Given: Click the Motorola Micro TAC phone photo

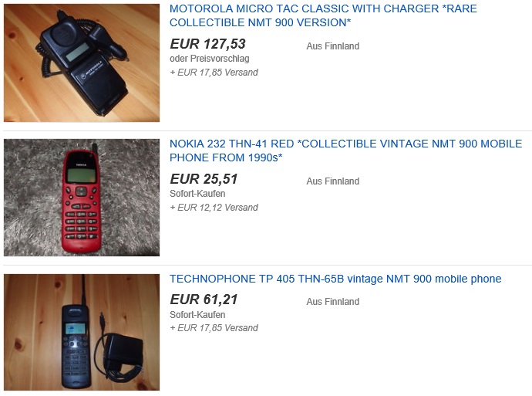Looking at the screenshot, I should click(82, 63).
